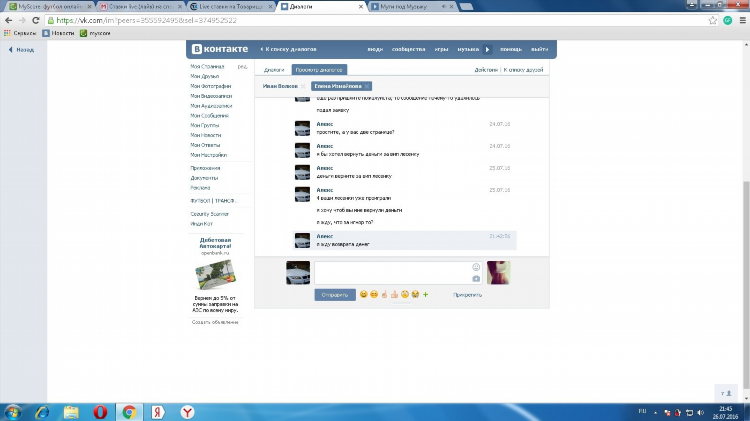Viewport: 750px width, 421px height.
Task: Click own car avatar beside the input
Action: click(298, 273)
